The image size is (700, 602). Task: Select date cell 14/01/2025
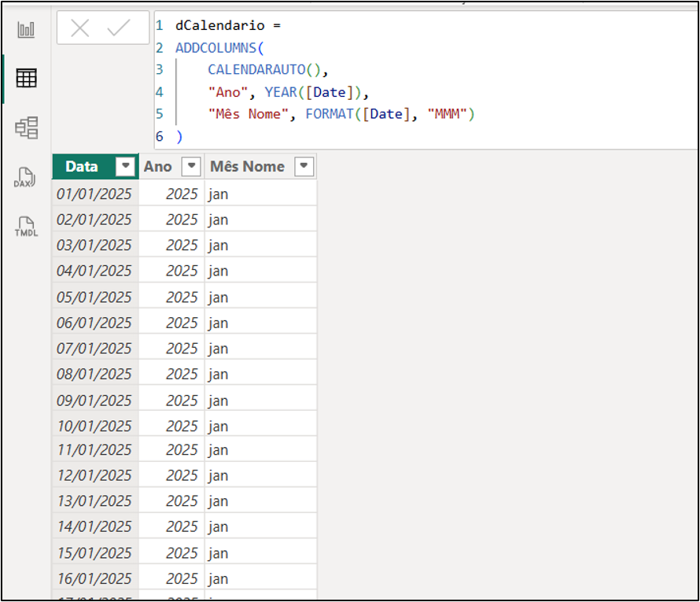[x=95, y=526]
